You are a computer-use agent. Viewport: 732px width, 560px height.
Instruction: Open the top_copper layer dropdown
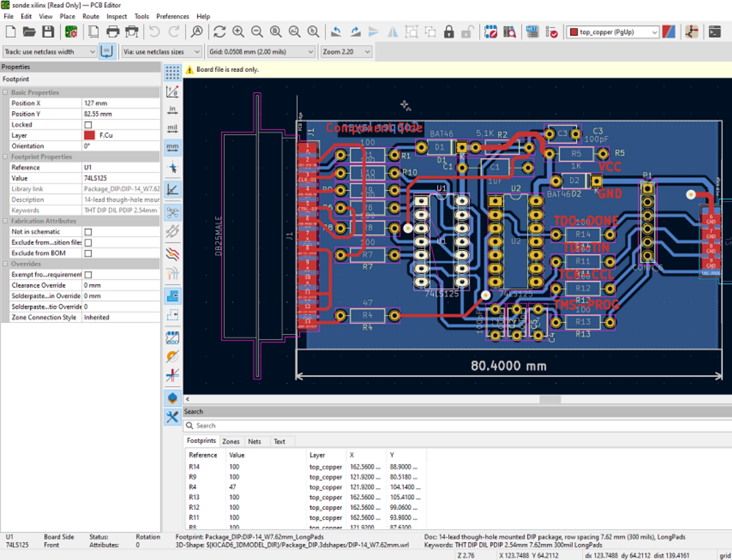613,32
